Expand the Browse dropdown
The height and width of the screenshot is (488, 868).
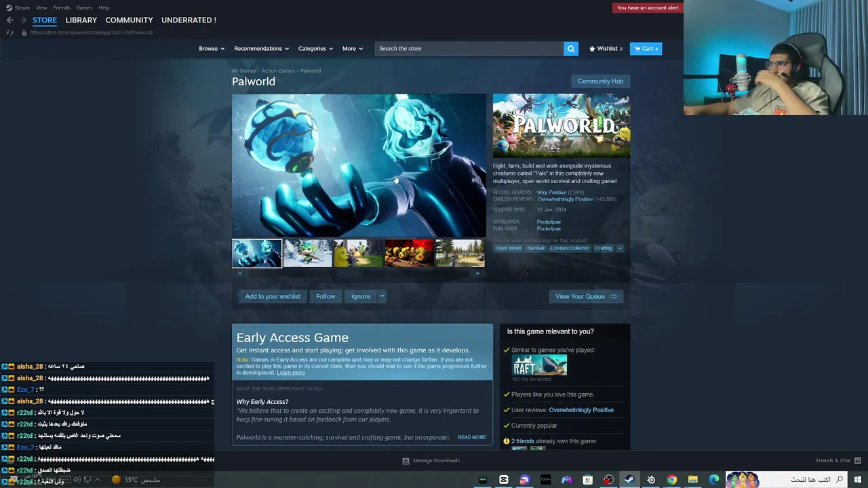click(211, 49)
